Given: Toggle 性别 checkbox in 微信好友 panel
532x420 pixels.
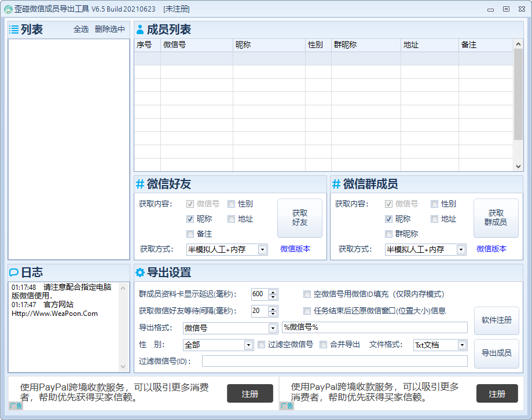Looking at the screenshot, I should click(232, 204).
